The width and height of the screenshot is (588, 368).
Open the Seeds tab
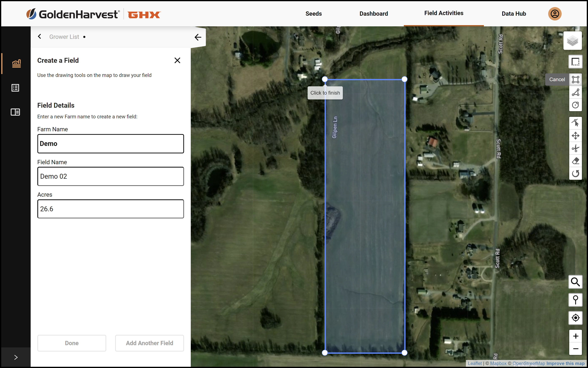click(314, 14)
